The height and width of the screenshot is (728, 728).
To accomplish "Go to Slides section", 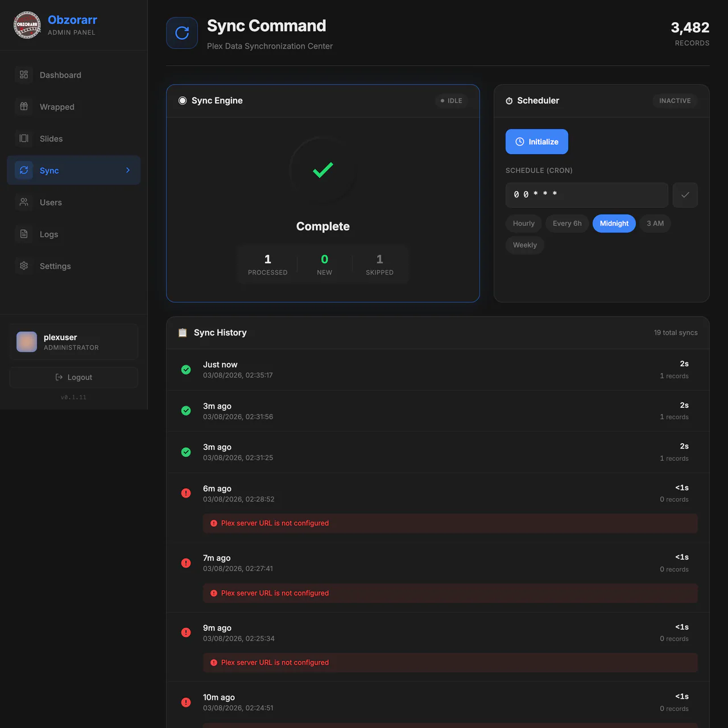I will point(74,138).
